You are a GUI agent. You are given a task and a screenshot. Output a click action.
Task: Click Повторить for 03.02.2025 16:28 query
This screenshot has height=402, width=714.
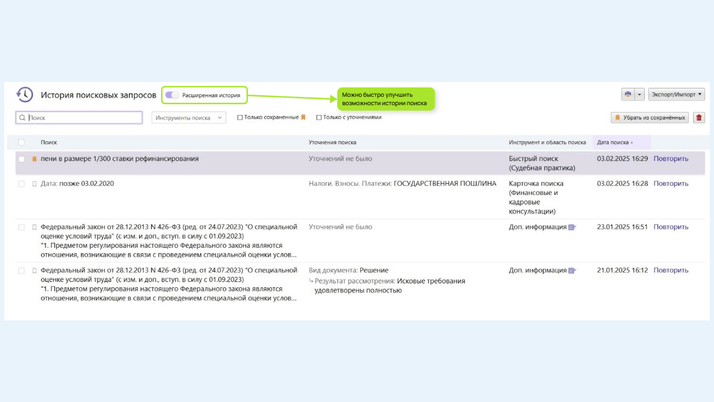(671, 183)
